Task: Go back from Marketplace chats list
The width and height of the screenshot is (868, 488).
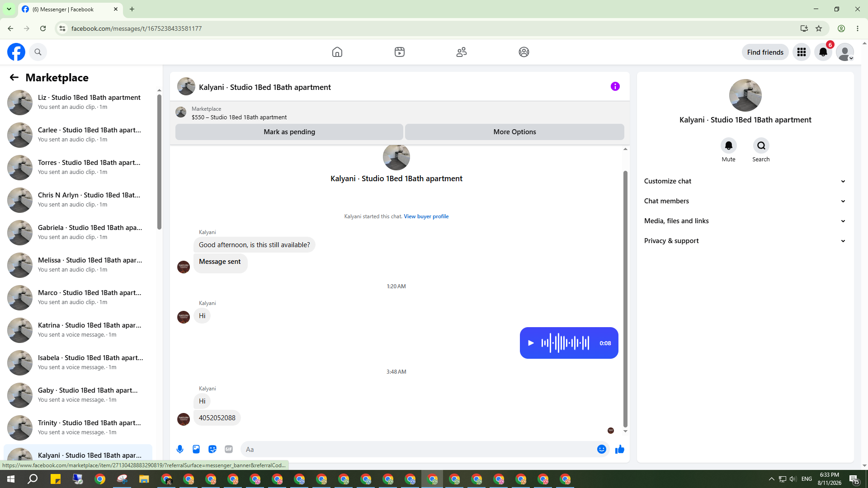Action: click(14, 77)
